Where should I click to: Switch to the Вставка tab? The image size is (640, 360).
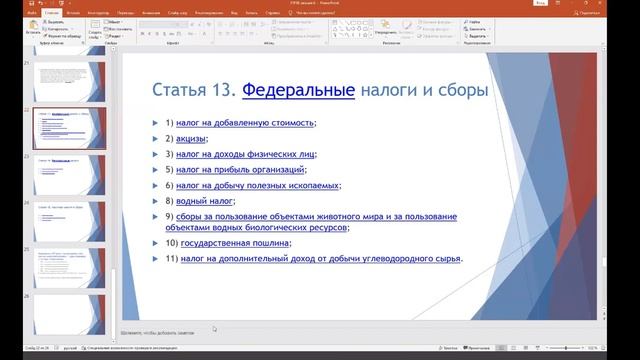coord(73,13)
